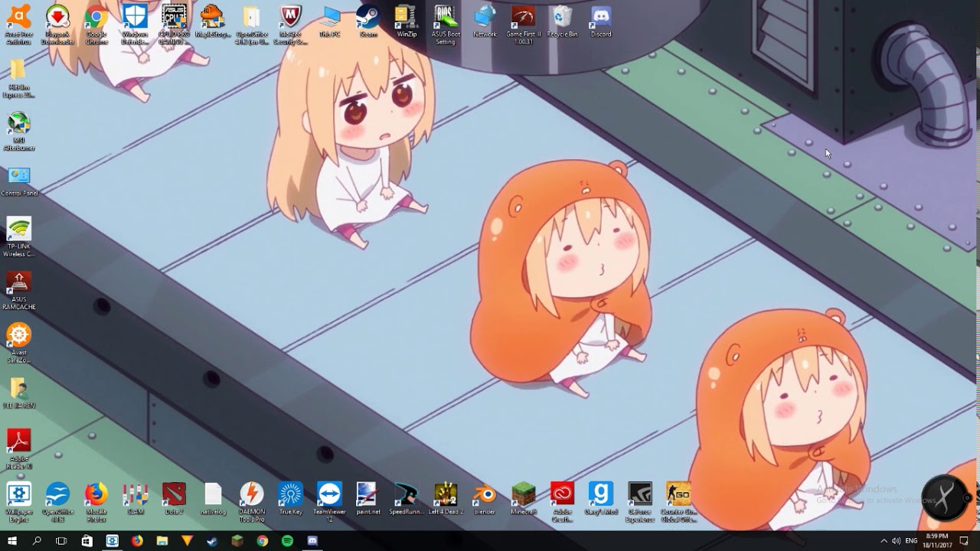Open Playpark Downloader desktop icon

(57, 24)
